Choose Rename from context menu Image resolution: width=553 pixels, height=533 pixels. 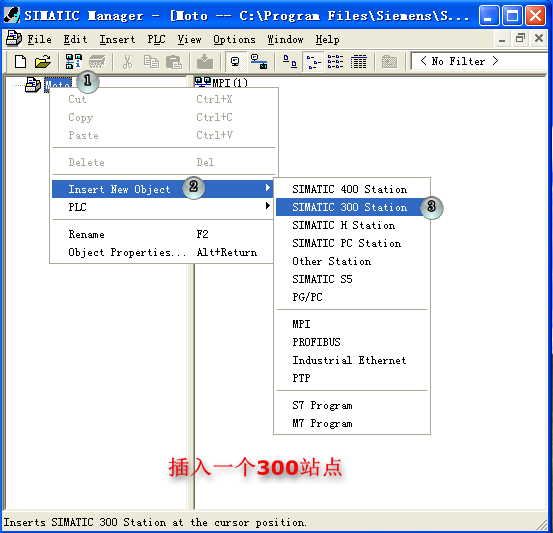[x=163, y=234]
